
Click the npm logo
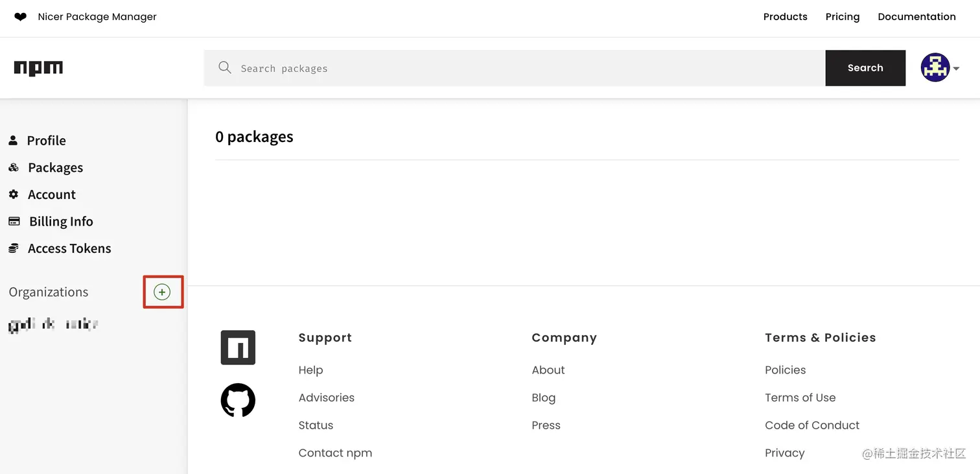[x=38, y=68]
